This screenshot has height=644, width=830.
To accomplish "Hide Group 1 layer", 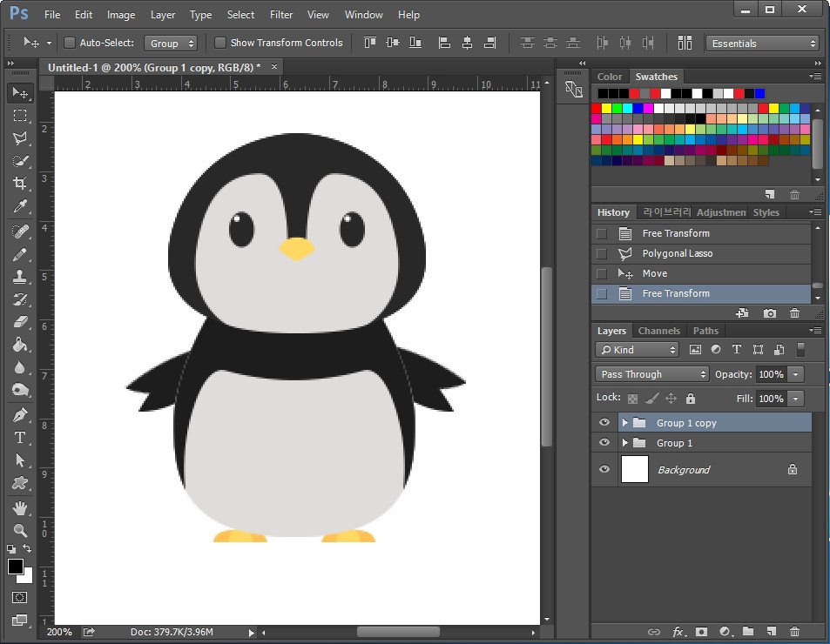I will pos(604,443).
